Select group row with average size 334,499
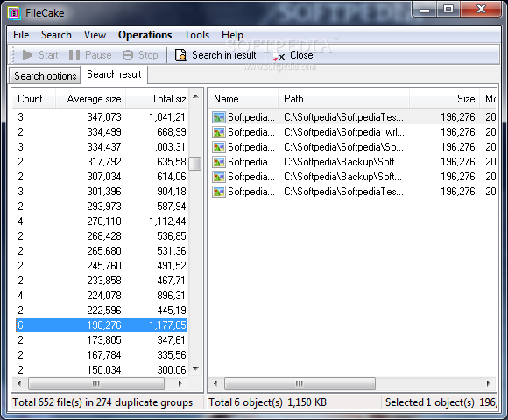The image size is (508, 420). (x=102, y=132)
